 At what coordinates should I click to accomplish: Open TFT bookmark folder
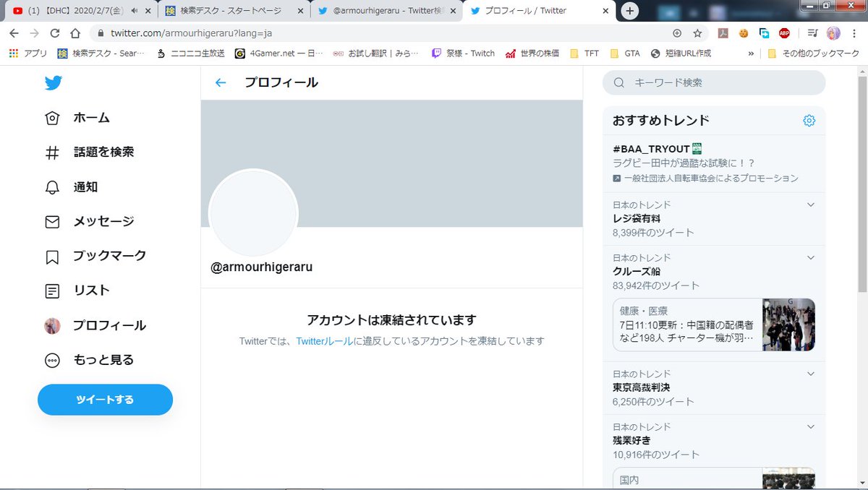584,53
